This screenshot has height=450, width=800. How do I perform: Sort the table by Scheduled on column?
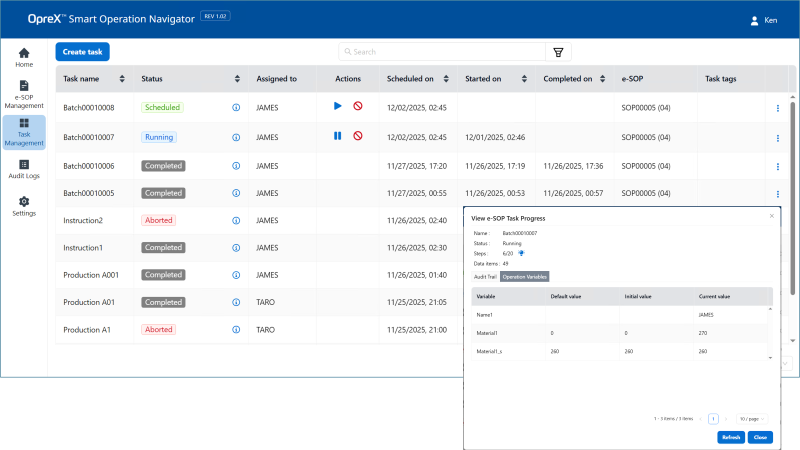(x=443, y=79)
